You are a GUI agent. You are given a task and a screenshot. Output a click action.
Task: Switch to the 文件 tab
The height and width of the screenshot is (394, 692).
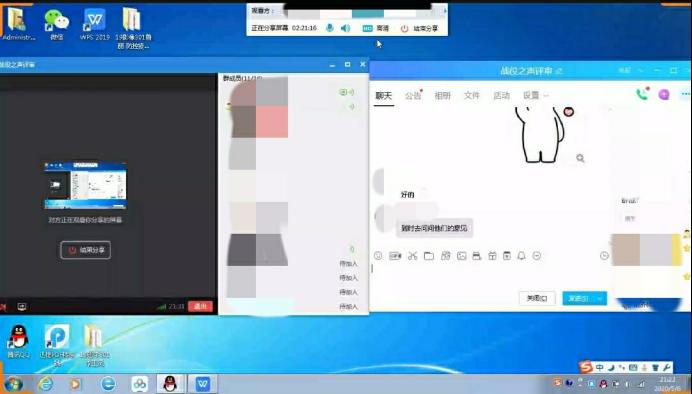pyautogui.click(x=471, y=95)
